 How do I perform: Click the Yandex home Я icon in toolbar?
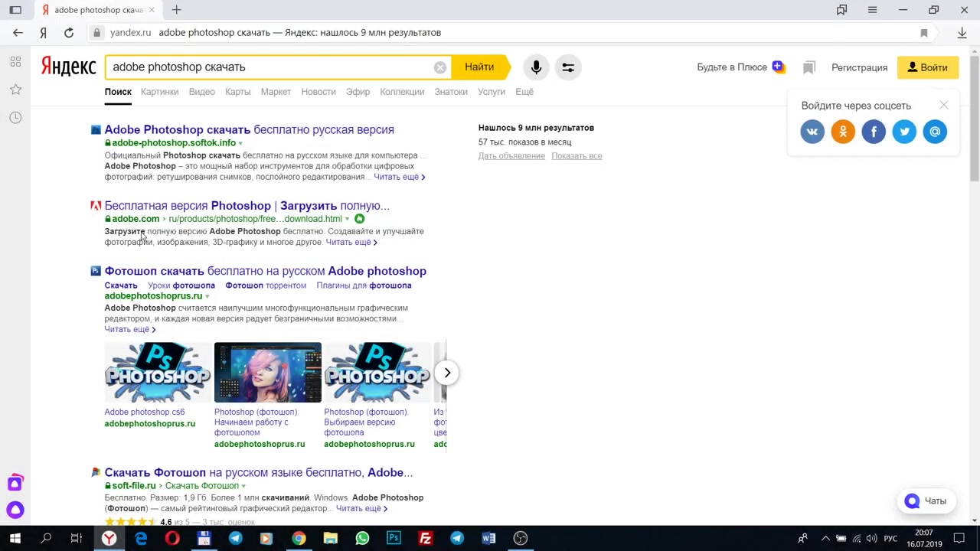(44, 32)
